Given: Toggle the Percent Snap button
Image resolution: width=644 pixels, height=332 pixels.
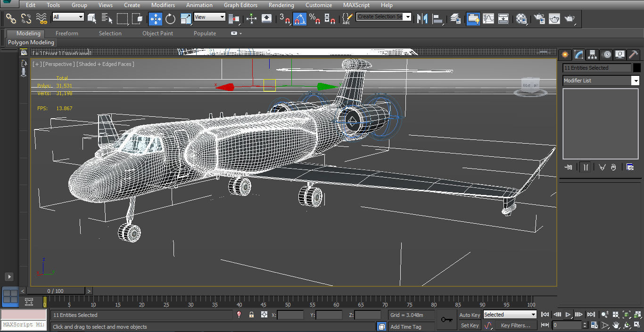Looking at the screenshot, I should [314, 19].
